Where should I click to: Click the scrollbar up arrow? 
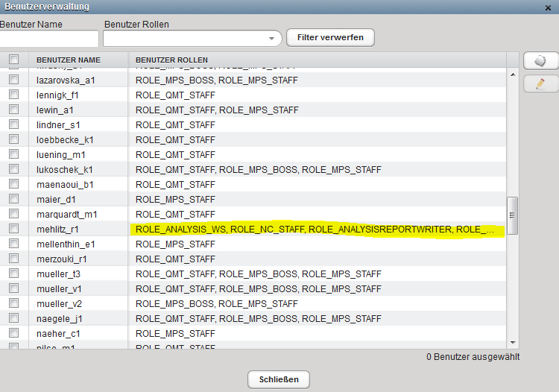point(513,75)
